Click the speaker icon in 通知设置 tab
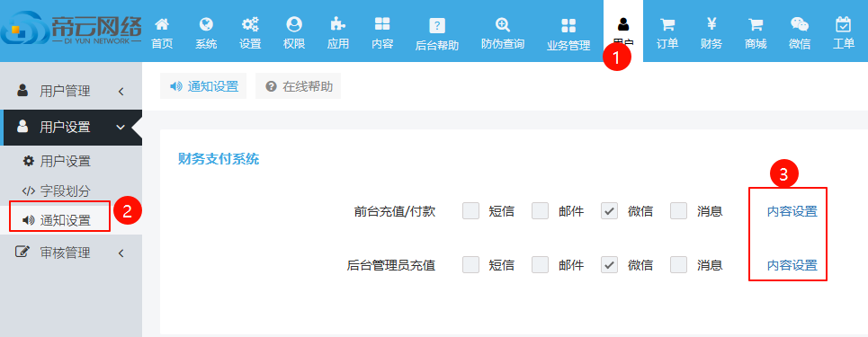Screen dimensions: 868x337 pos(176,86)
